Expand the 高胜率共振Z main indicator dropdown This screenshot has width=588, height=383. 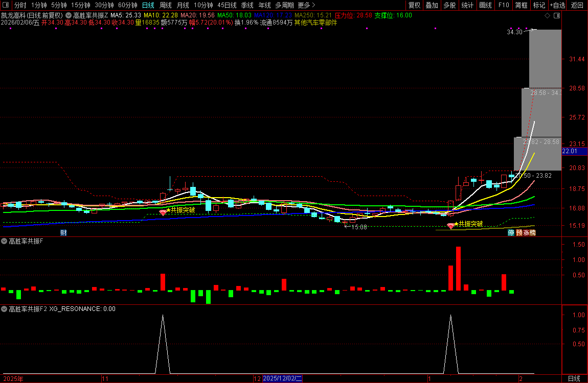69,15
